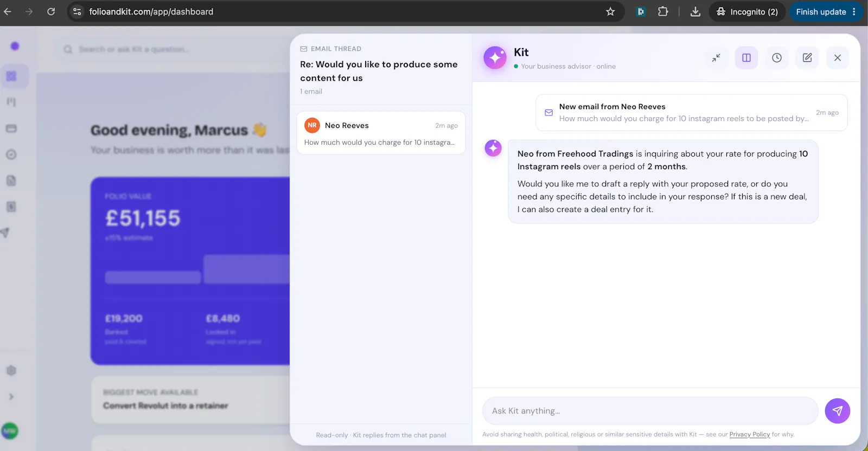
Task: Click the email thread subject 'Re: Would you like to produce some content for us'
Action: (379, 71)
